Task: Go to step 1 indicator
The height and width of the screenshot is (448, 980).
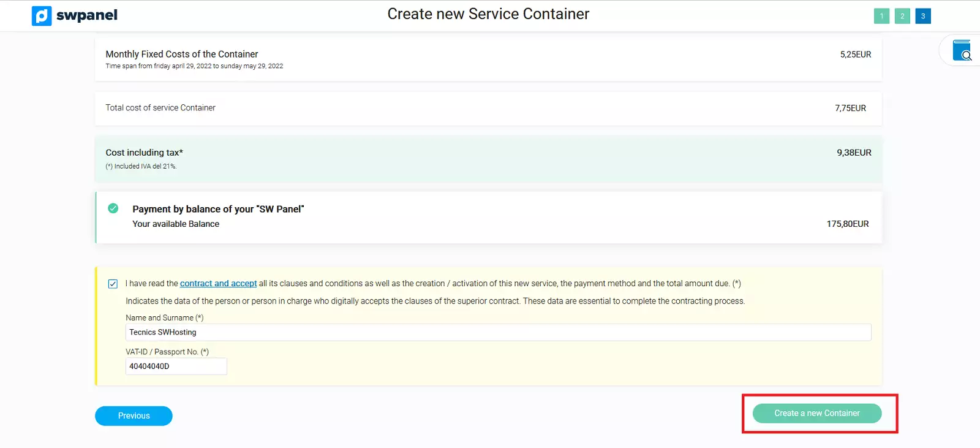Action: [x=881, y=16]
